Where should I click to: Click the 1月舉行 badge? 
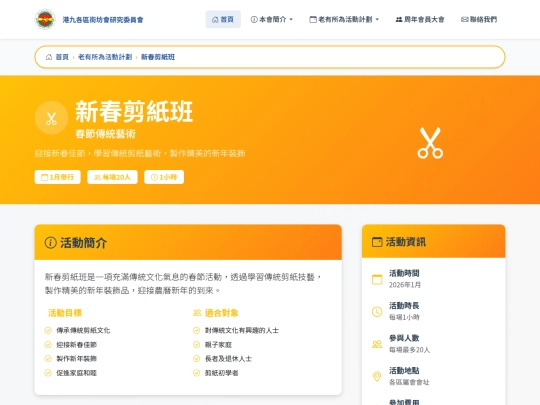[58, 177]
